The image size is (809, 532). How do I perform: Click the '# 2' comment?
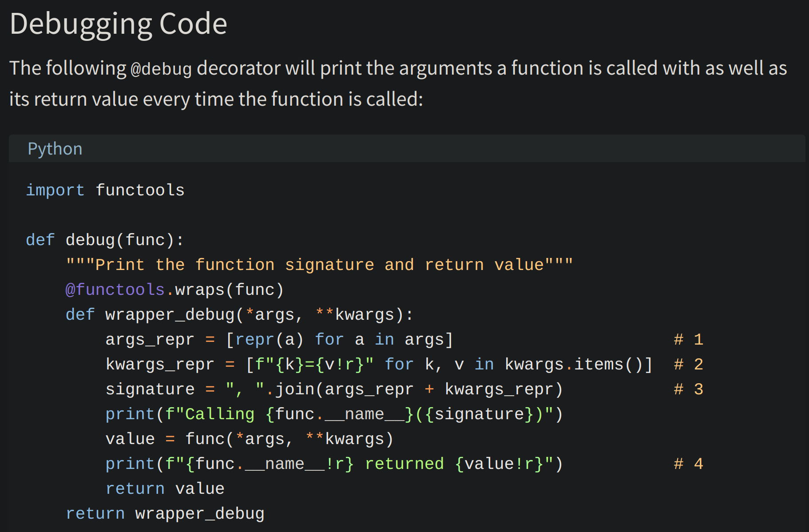tap(689, 364)
